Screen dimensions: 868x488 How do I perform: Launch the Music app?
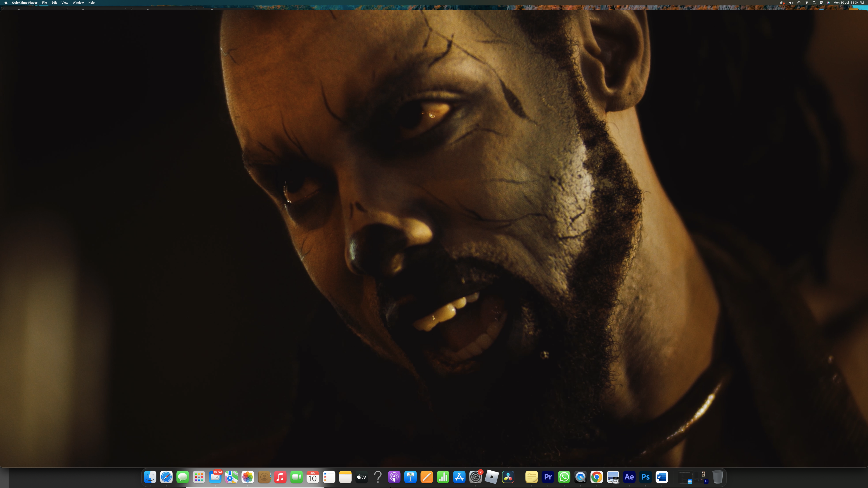pyautogui.click(x=280, y=477)
